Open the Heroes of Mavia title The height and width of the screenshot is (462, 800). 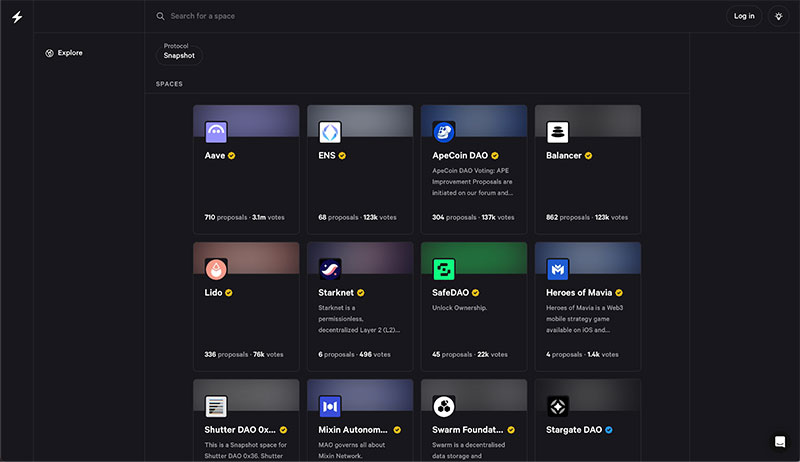click(579, 293)
